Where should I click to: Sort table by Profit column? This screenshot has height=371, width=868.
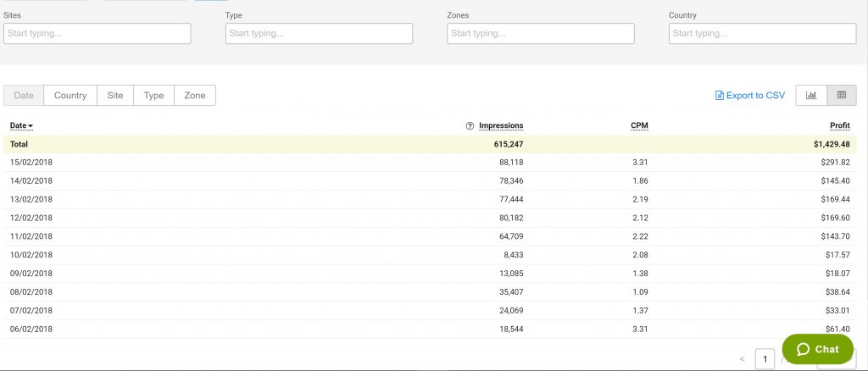point(840,126)
